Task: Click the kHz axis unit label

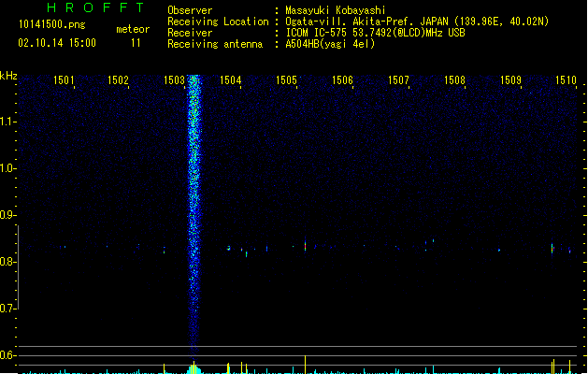Action: 8,76
